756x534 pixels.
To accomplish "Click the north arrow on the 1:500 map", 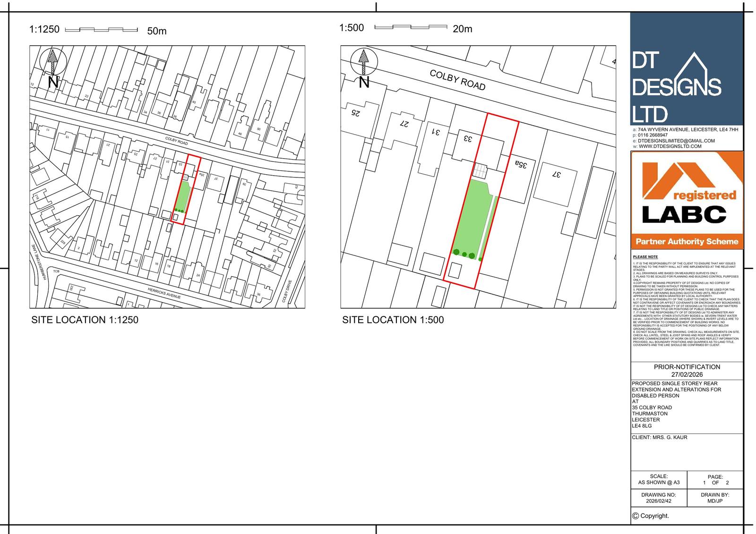I will click(363, 61).
